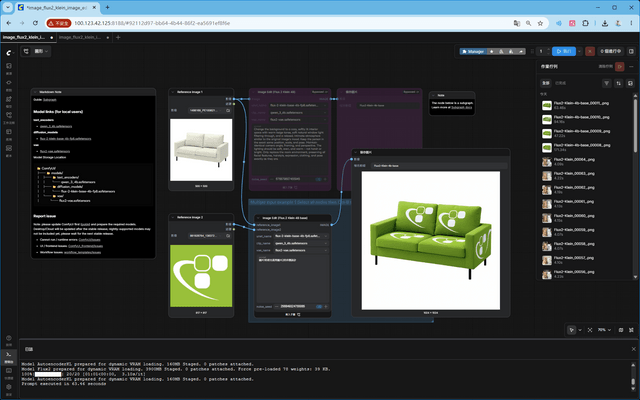Collapse the Reference Image 2 node

173,217
